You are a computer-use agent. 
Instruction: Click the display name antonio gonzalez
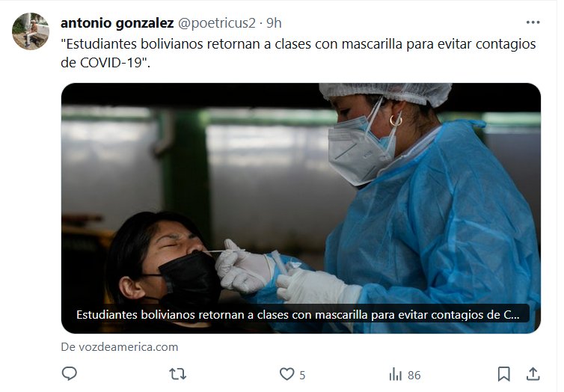click(117, 23)
